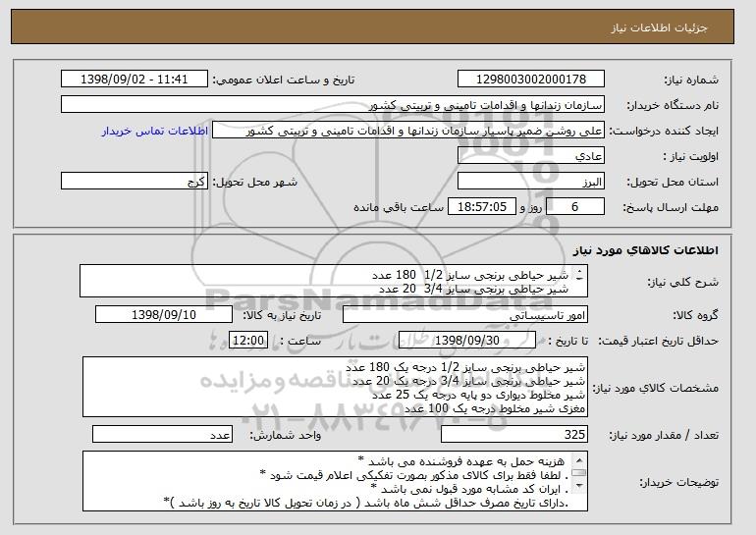Click the نام دستگاه خریدار label
Viewport: 756px width, 535px height.
click(x=673, y=105)
